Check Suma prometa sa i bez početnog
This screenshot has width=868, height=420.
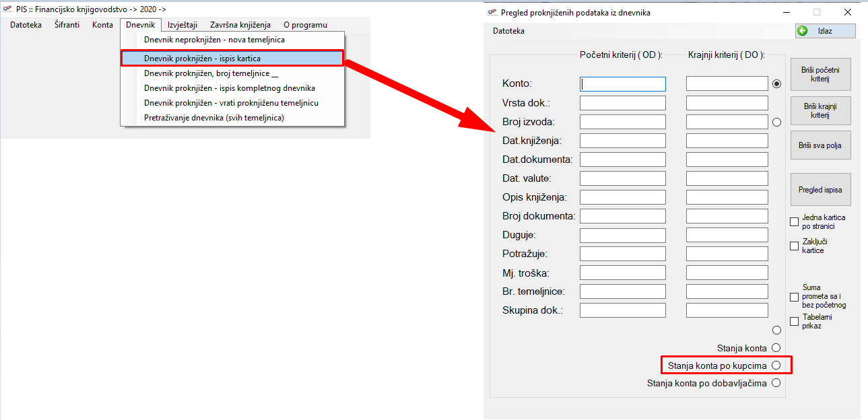click(x=794, y=297)
